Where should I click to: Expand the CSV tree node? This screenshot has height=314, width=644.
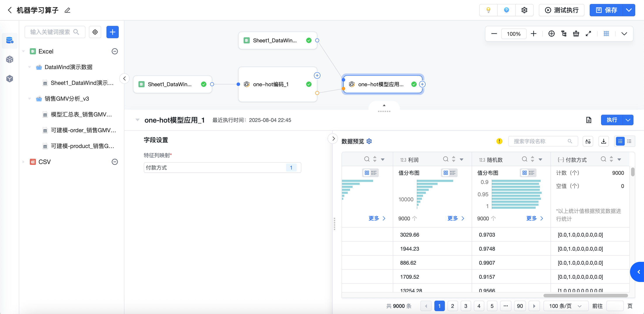pos(23,162)
